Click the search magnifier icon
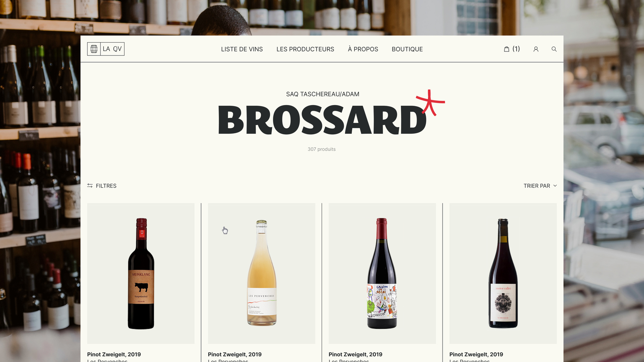Image resolution: width=644 pixels, height=362 pixels. [x=554, y=49]
